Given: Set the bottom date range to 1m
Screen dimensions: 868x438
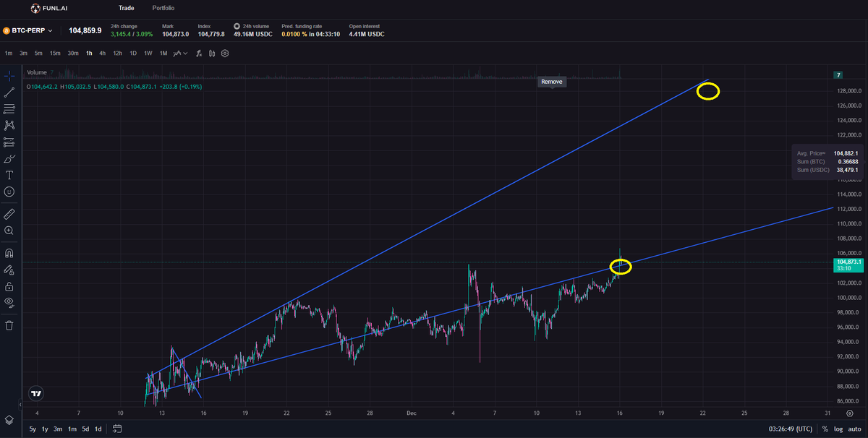Looking at the screenshot, I should [72, 429].
